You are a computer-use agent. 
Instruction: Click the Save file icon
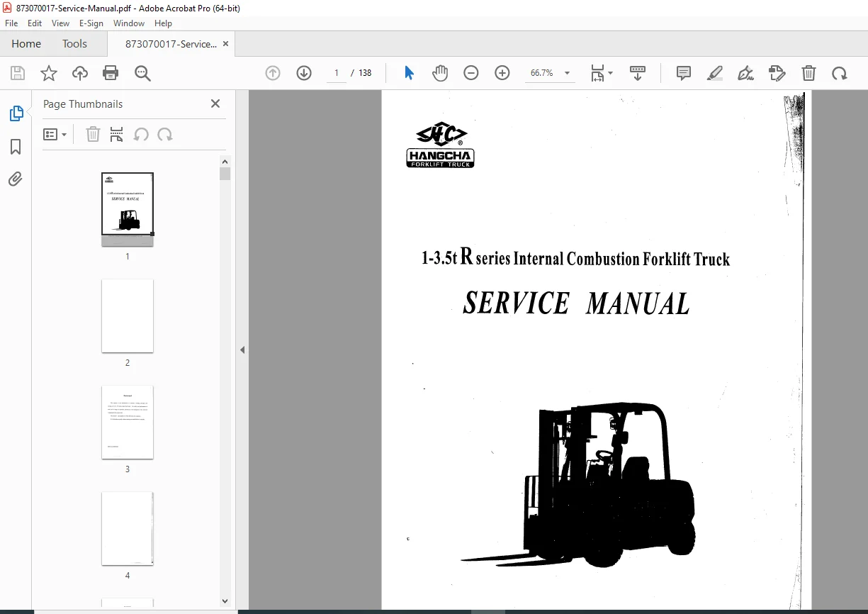point(18,73)
